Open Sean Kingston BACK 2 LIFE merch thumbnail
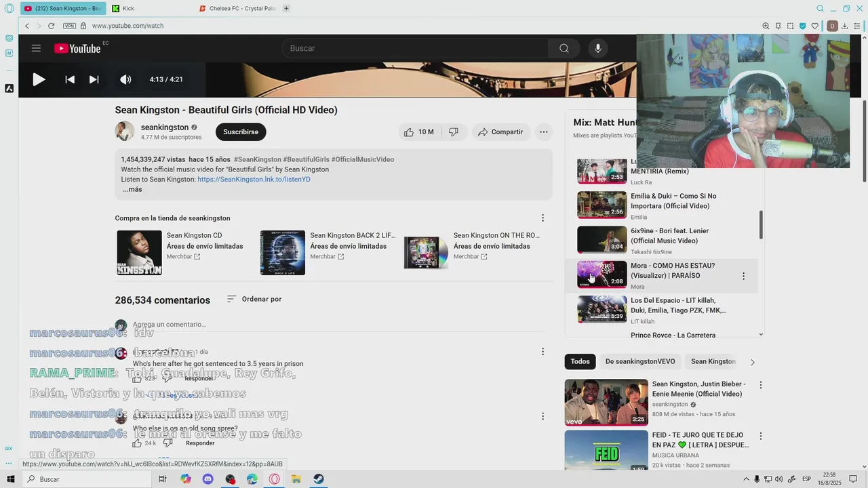868x488 pixels. point(283,253)
